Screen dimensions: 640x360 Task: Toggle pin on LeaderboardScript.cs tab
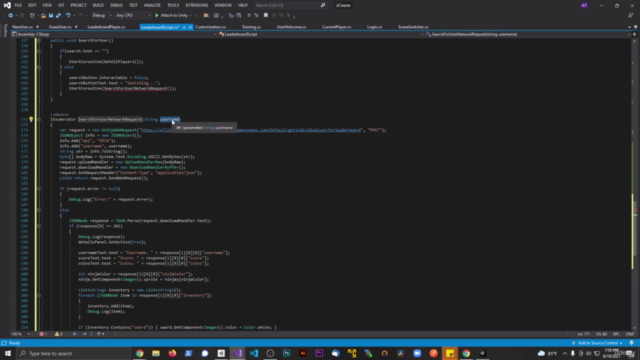[184, 27]
